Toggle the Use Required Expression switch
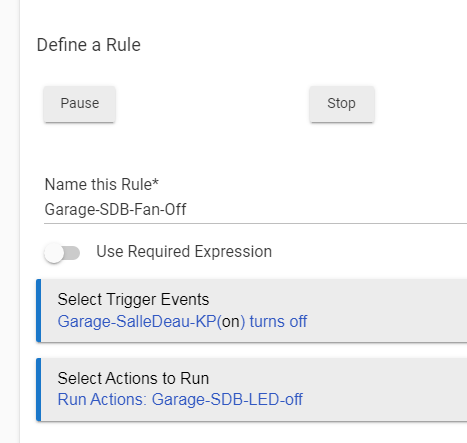This screenshot has height=443, width=467. (x=62, y=253)
